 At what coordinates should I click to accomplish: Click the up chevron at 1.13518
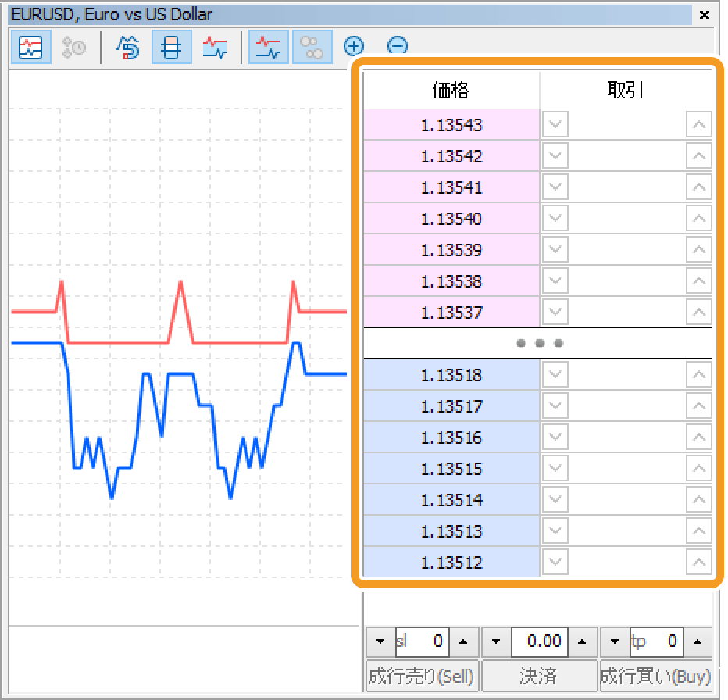699,374
